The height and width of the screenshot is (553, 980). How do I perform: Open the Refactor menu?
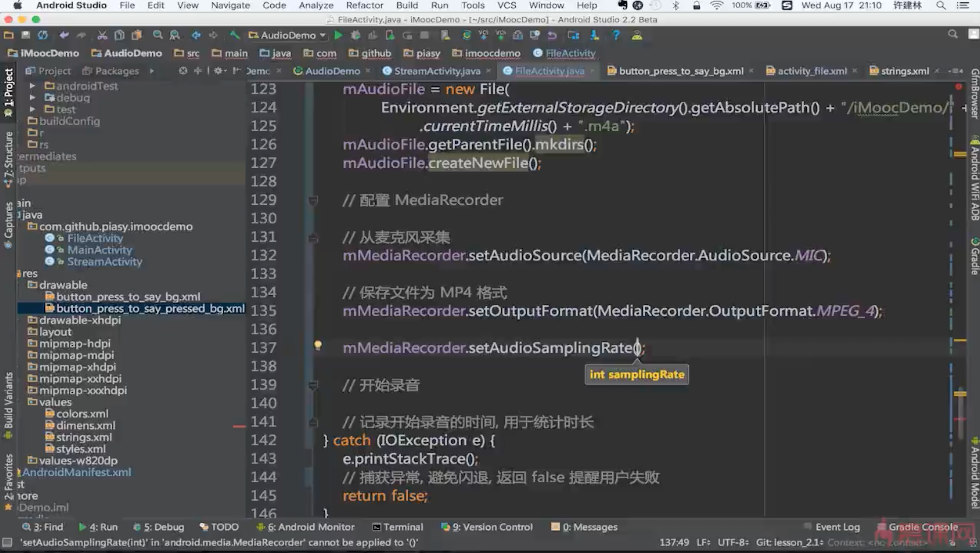[364, 5]
